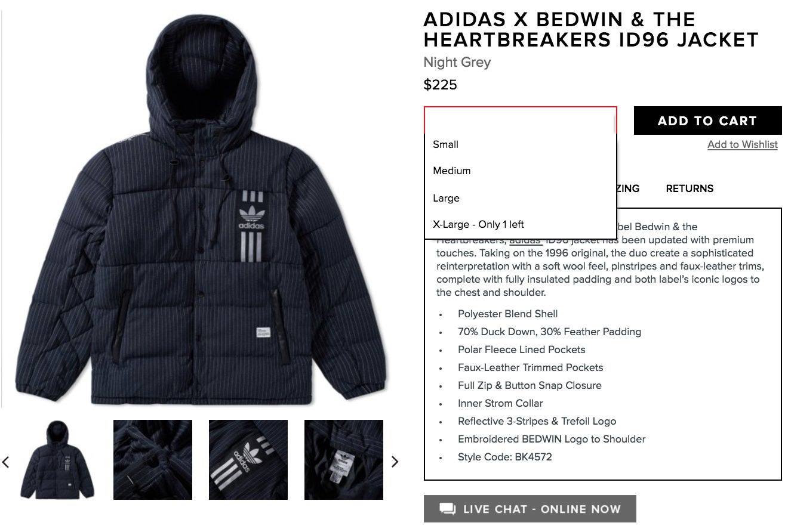Add to Wishlist link

tap(743, 144)
